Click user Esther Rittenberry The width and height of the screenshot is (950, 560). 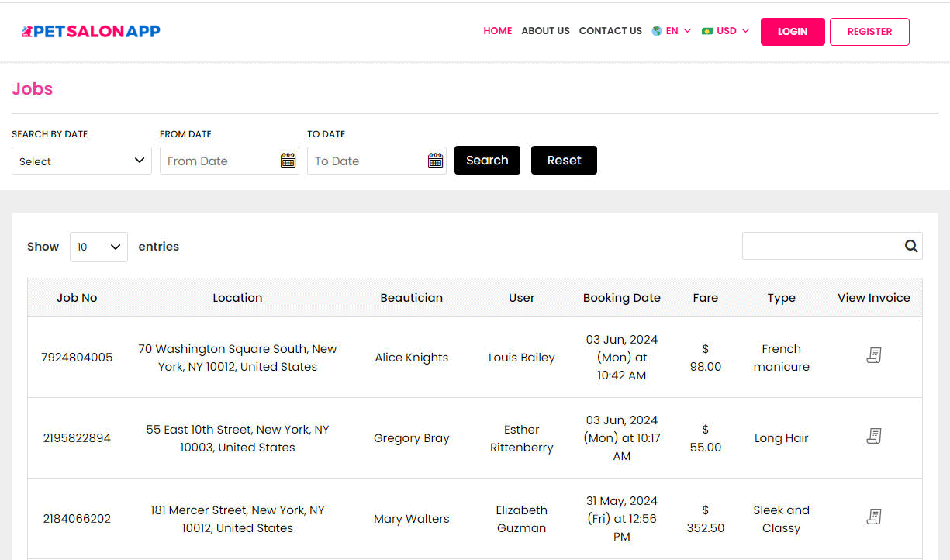(521, 438)
